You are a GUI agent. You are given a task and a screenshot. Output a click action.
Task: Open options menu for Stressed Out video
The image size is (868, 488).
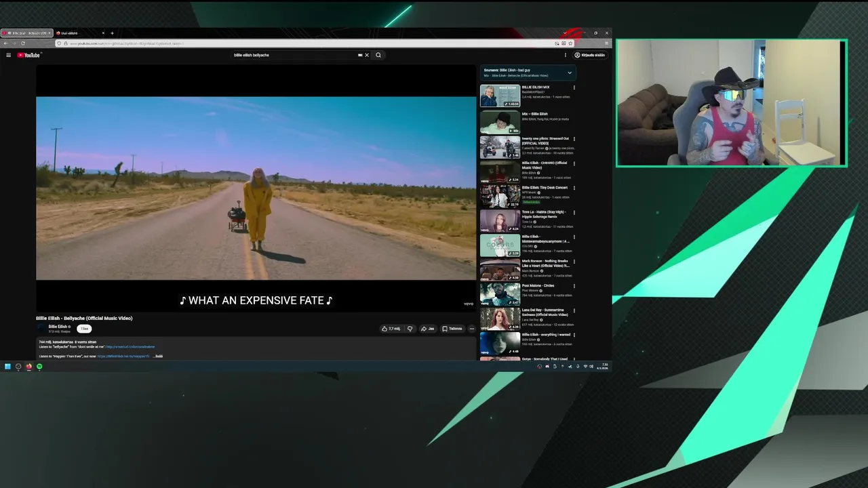[x=574, y=139]
